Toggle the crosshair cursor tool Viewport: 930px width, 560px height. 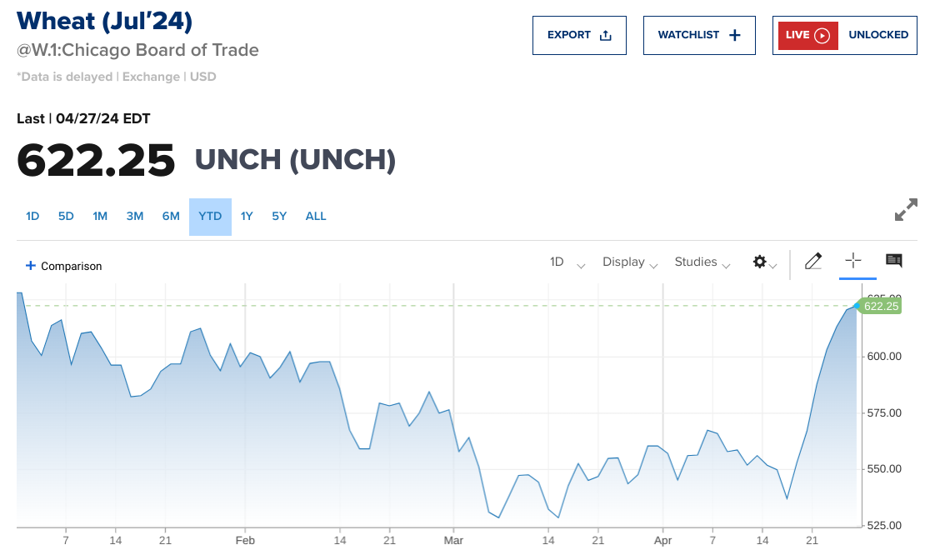pyautogui.click(x=852, y=261)
